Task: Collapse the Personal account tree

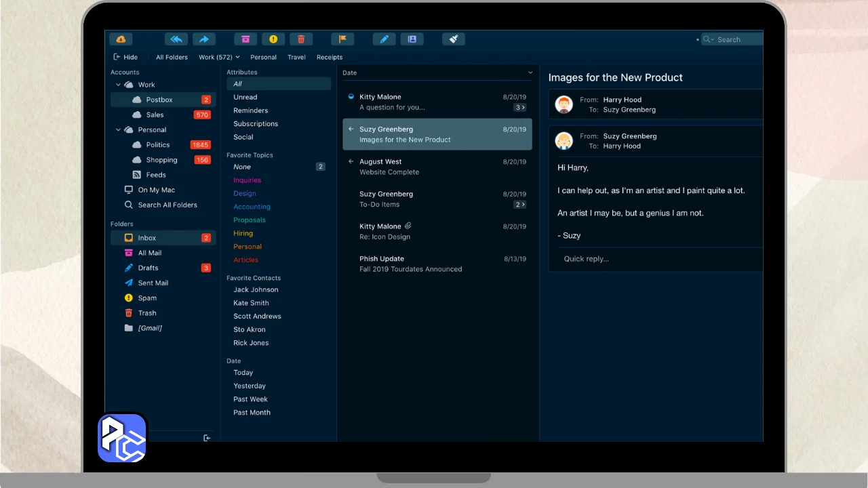Action: [x=118, y=129]
